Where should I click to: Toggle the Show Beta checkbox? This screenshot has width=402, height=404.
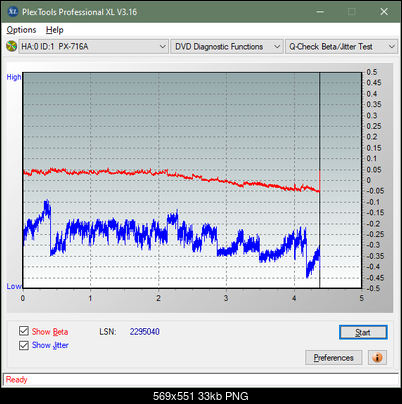click(x=24, y=331)
